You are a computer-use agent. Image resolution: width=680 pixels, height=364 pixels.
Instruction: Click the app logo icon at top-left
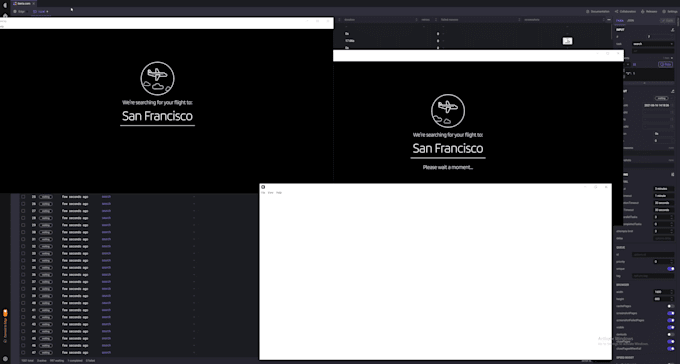[5, 5]
